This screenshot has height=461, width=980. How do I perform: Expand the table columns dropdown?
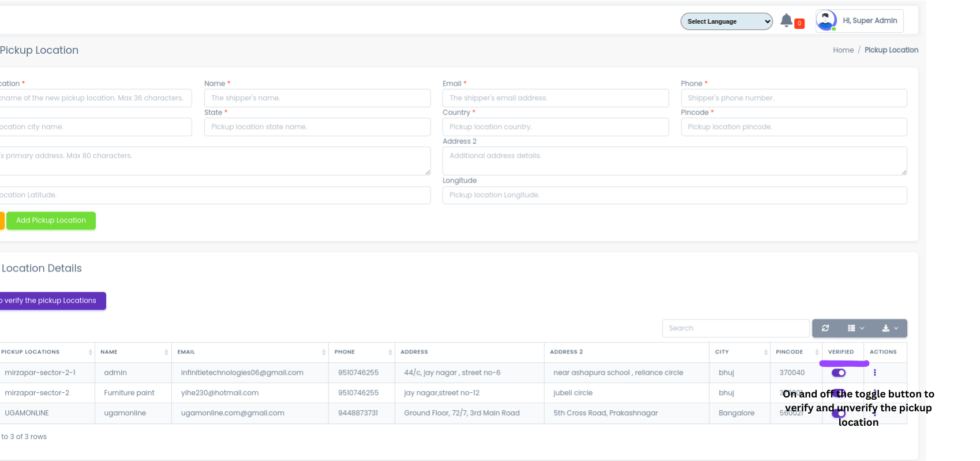tap(855, 328)
